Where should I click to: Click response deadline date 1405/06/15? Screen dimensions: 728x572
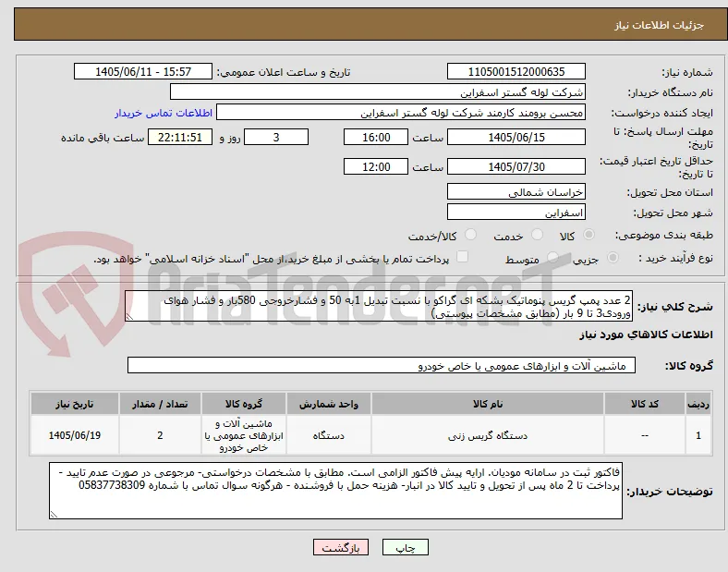(516, 138)
